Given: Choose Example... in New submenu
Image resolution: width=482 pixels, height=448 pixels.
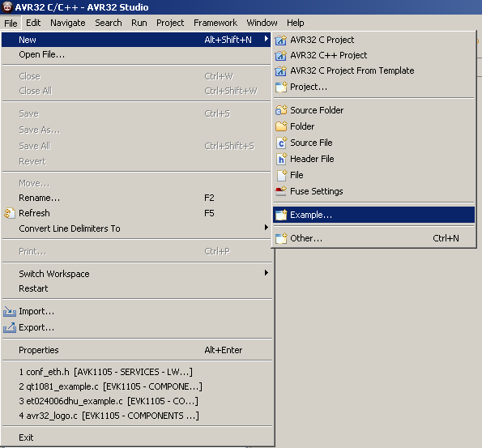Looking at the screenshot, I should click(x=373, y=215).
